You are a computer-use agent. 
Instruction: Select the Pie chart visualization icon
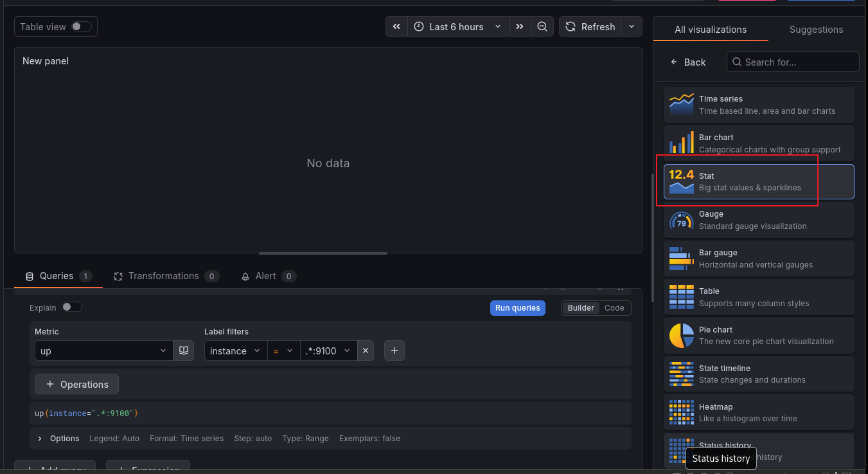[x=681, y=335]
